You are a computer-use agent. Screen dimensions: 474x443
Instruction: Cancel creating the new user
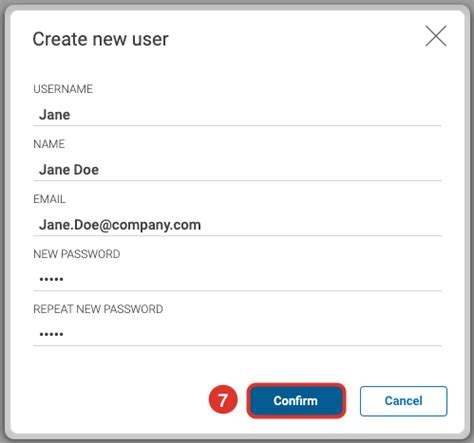403,401
